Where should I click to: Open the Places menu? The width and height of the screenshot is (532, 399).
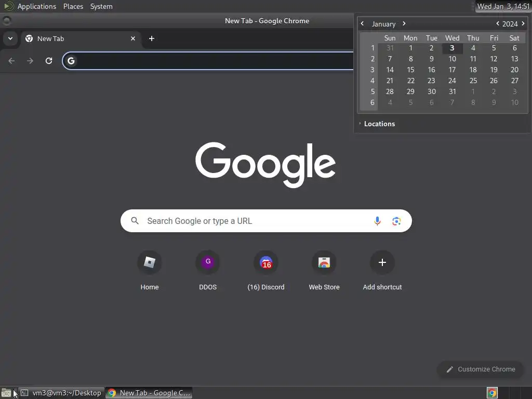pyautogui.click(x=73, y=6)
